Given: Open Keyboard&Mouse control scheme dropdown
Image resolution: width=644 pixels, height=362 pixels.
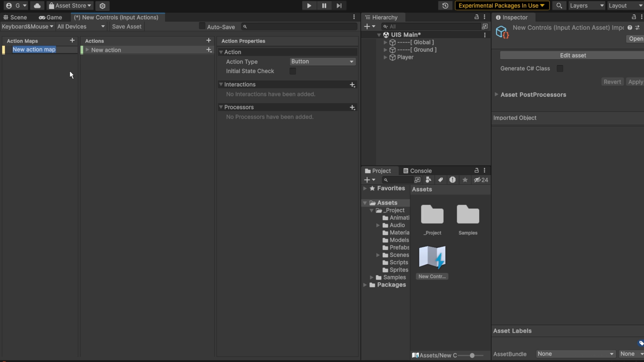Looking at the screenshot, I should click(28, 26).
